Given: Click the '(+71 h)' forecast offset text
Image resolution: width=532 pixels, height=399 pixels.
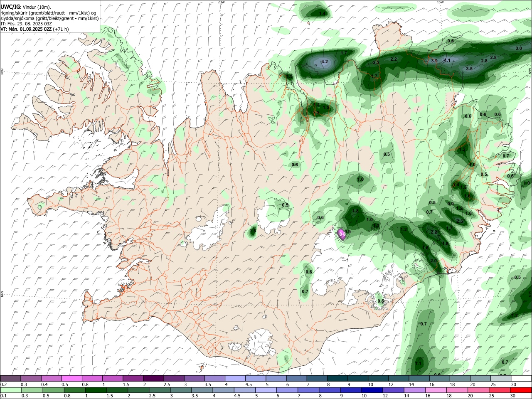Looking at the screenshot, I should click(61, 29).
